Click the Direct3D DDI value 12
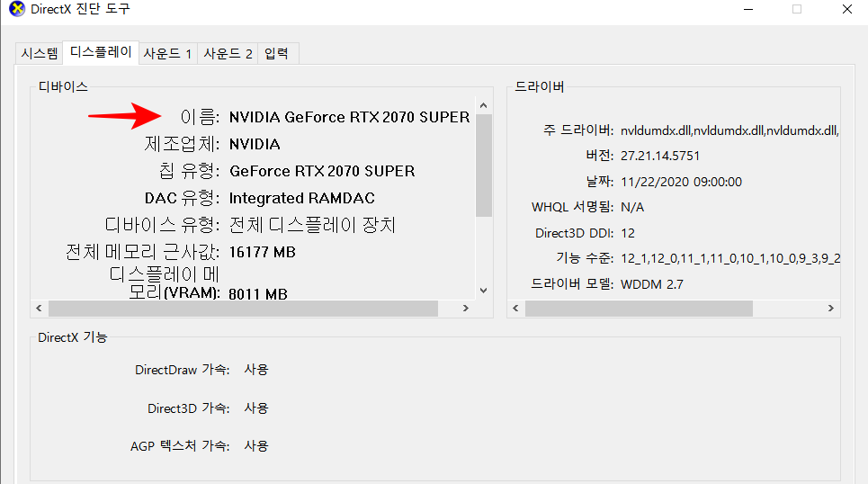Image resolution: width=868 pixels, height=484 pixels. tap(628, 233)
